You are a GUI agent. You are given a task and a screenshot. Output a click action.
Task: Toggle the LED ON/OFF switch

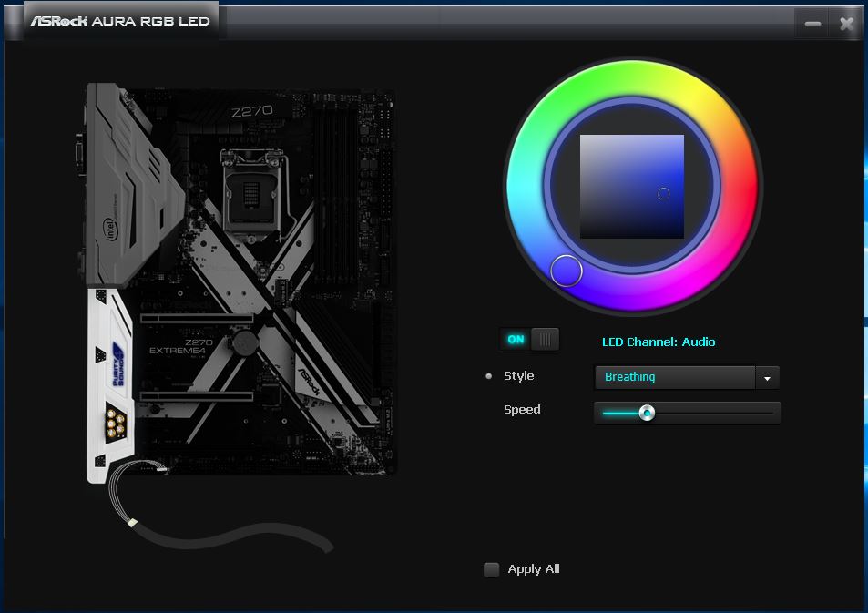pyautogui.click(x=529, y=340)
